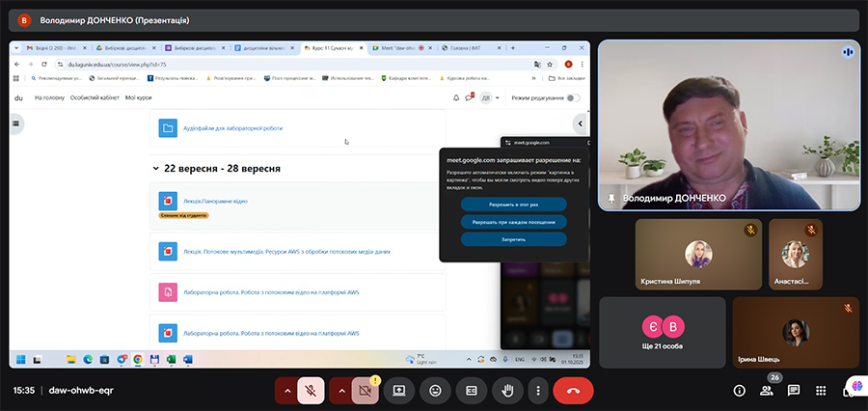Select Кристина Шипуля's participant tile
Screen dimensions: 868x411
tap(698, 255)
